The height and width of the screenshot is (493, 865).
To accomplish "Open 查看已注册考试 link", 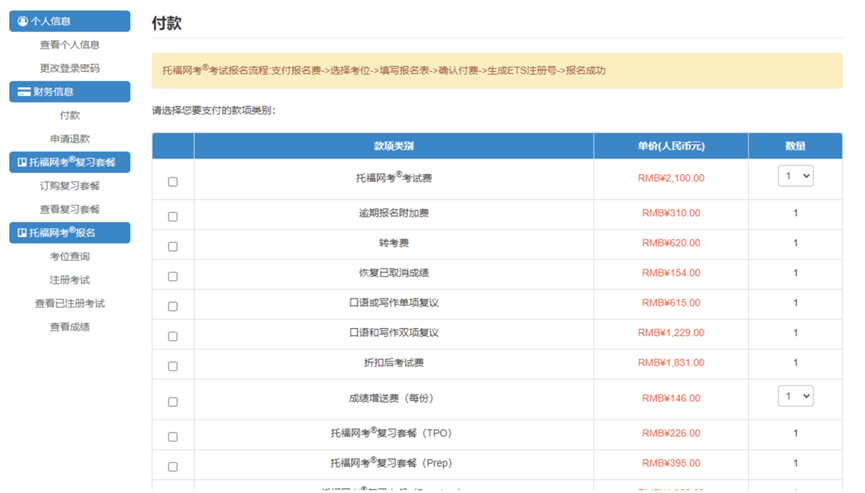I will [x=70, y=304].
